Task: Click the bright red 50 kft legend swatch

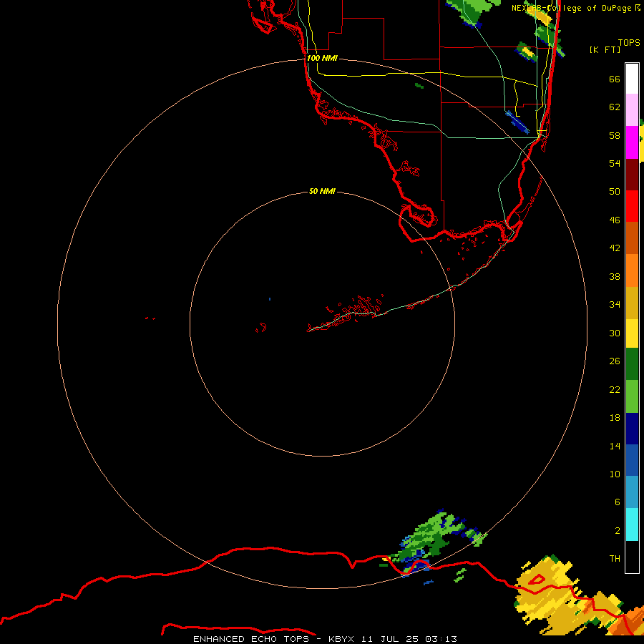Action: (x=632, y=206)
